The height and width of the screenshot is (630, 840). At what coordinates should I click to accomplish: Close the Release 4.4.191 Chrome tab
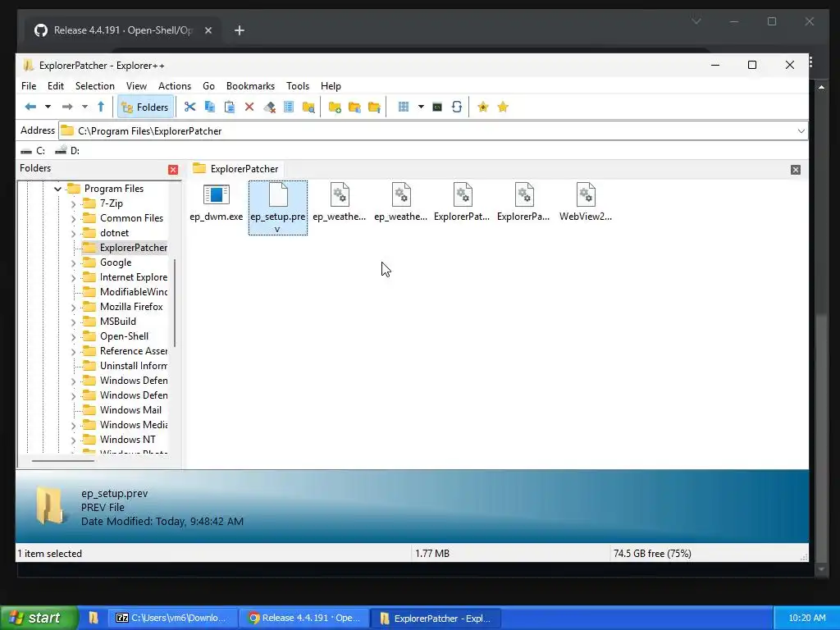[x=208, y=30]
